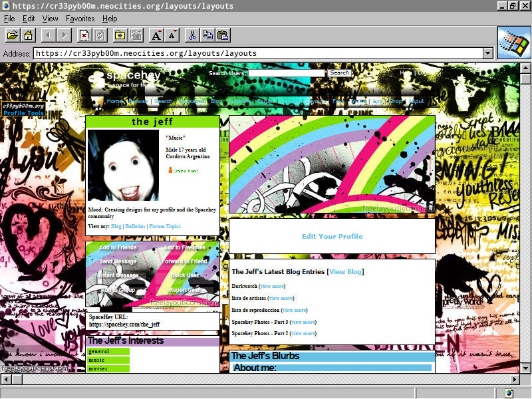
Task: Stop page loading with red X icon
Action: pyautogui.click(x=84, y=35)
